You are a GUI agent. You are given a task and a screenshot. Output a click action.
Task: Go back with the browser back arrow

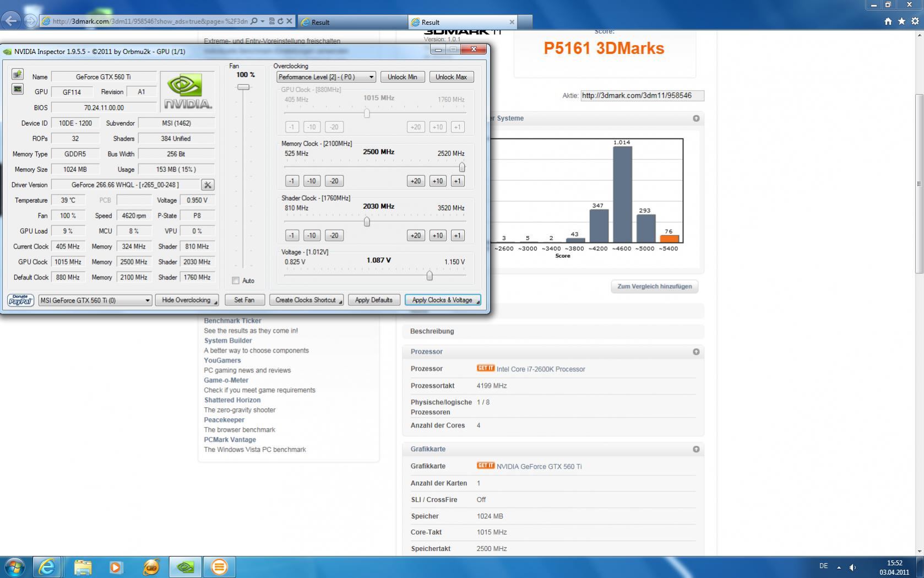10,21
